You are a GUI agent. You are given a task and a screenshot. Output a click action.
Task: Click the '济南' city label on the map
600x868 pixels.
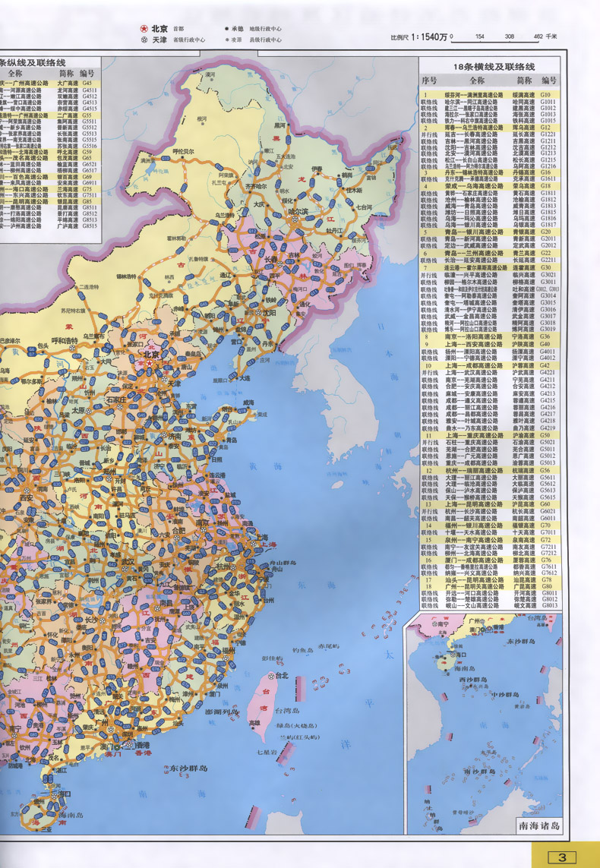pyautogui.click(x=174, y=436)
